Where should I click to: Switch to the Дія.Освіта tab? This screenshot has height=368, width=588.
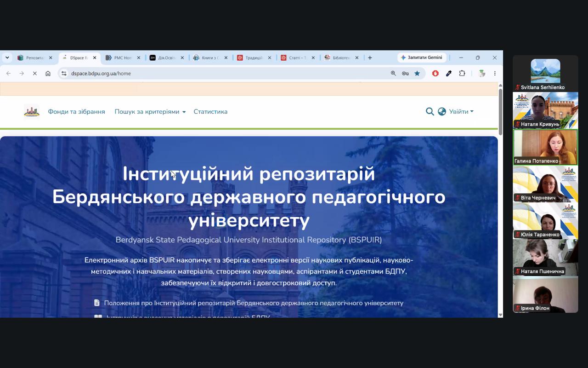click(167, 57)
